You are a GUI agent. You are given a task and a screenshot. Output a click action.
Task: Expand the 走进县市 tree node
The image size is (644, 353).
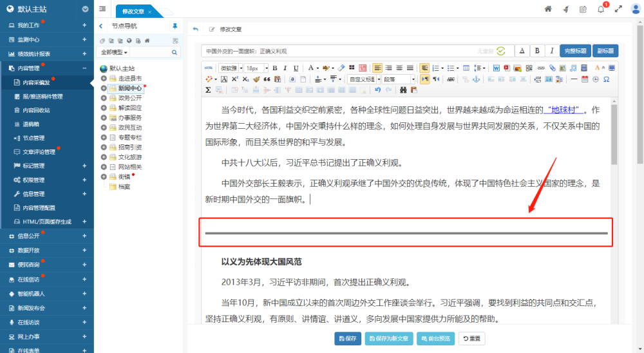click(x=104, y=78)
